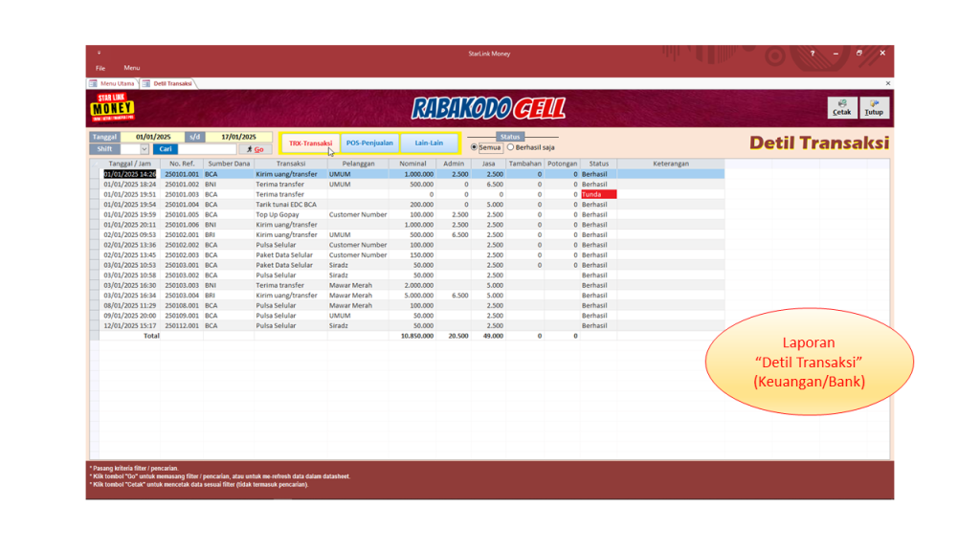Select the Detil Transaksi document tab

(168, 83)
